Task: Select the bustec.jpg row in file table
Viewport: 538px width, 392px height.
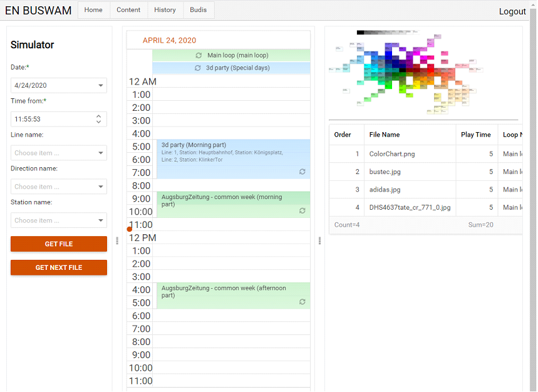Action: [385, 172]
